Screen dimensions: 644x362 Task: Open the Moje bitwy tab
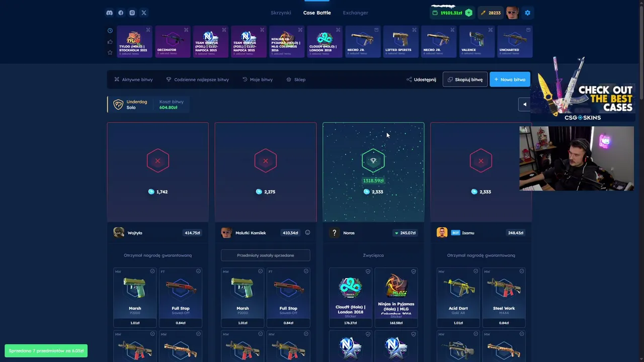(258, 79)
